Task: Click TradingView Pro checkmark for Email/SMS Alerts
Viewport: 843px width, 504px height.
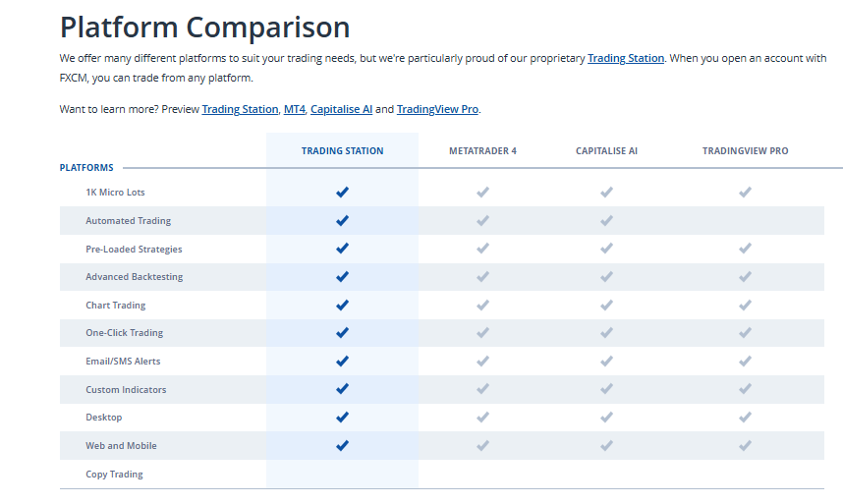Action: [x=745, y=362]
